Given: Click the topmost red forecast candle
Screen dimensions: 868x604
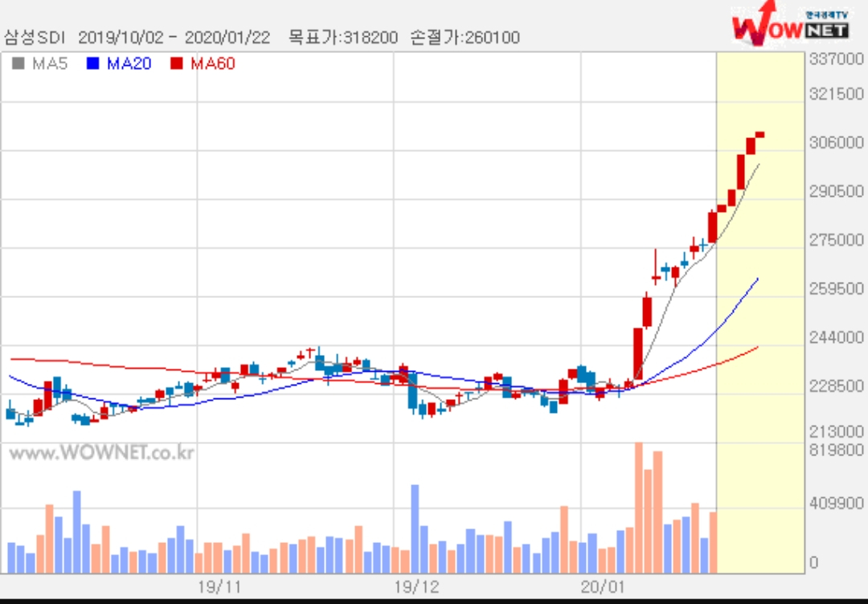Looking at the screenshot, I should coord(759,134).
